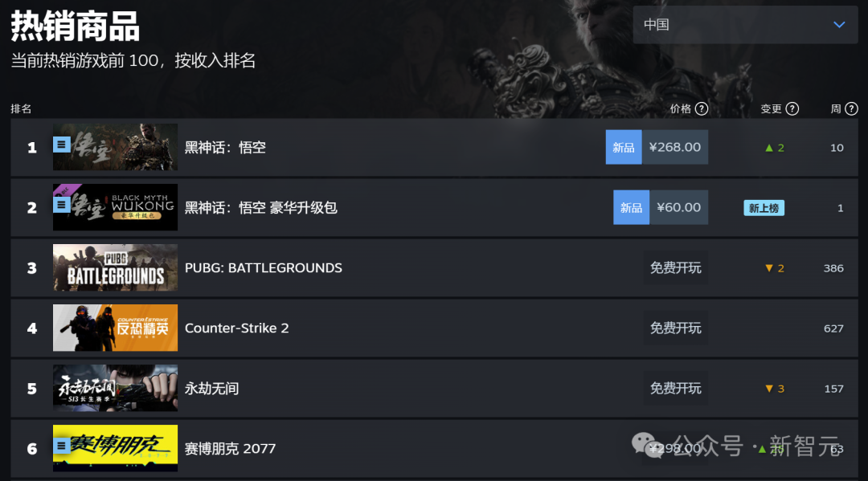Open the PUBG: BATTLEGROUNDS game title
The image size is (868, 481).
click(264, 267)
